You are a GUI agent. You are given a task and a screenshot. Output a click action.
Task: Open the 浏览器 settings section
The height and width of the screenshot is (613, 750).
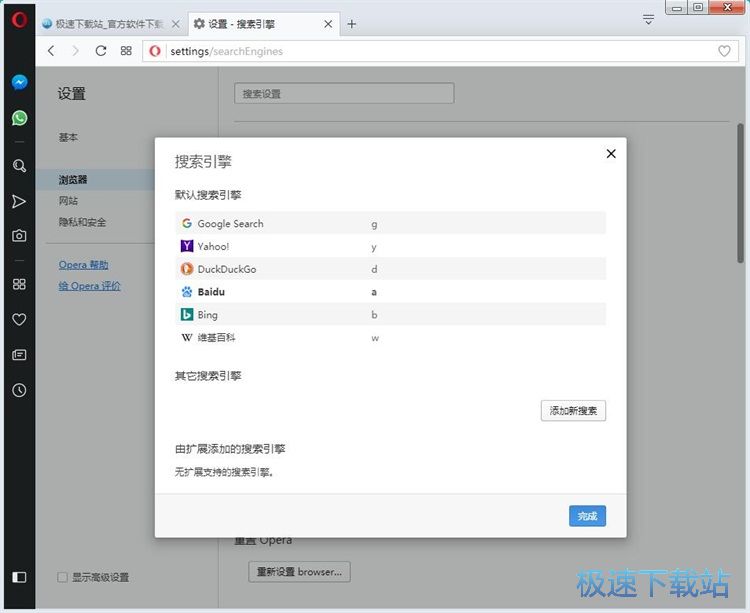pos(73,179)
